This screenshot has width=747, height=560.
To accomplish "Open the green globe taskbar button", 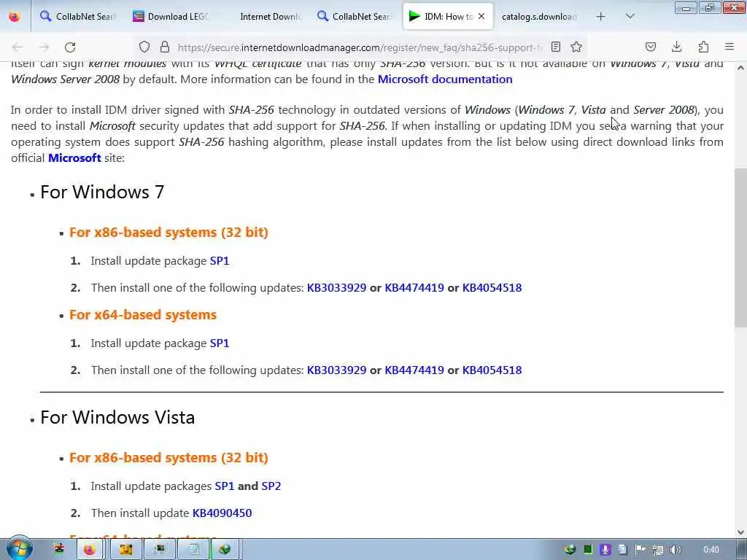I will coord(225,550).
